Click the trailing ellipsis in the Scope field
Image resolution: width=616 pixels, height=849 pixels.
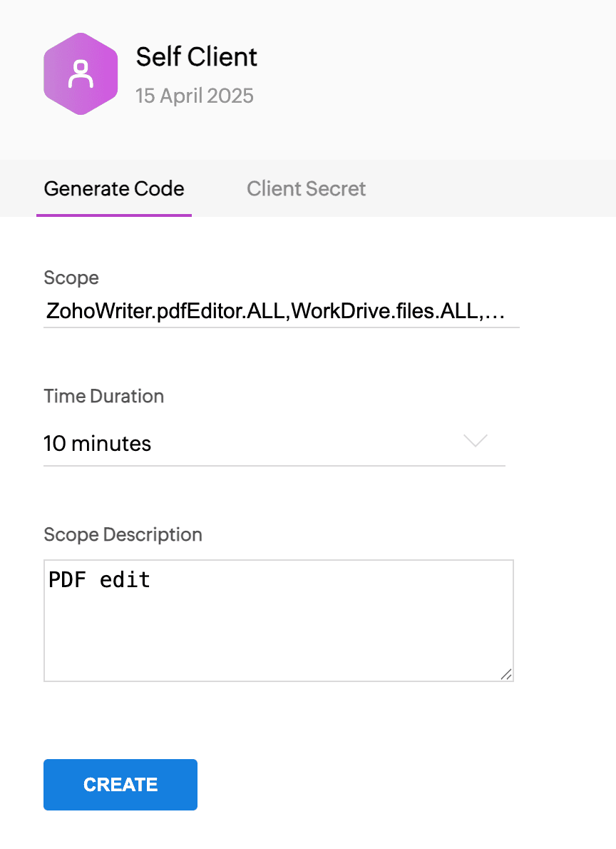click(x=494, y=312)
